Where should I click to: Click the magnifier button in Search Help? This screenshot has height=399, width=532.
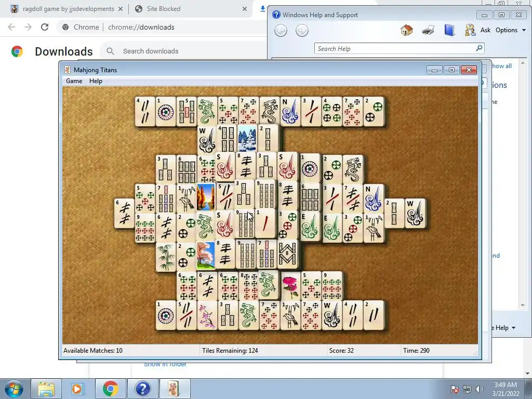pyautogui.click(x=479, y=48)
